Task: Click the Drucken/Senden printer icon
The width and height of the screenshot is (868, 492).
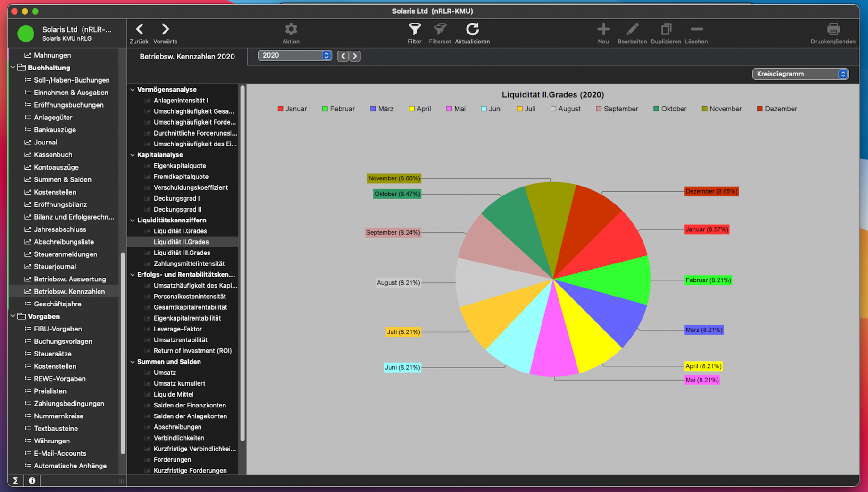Action: coord(833,30)
